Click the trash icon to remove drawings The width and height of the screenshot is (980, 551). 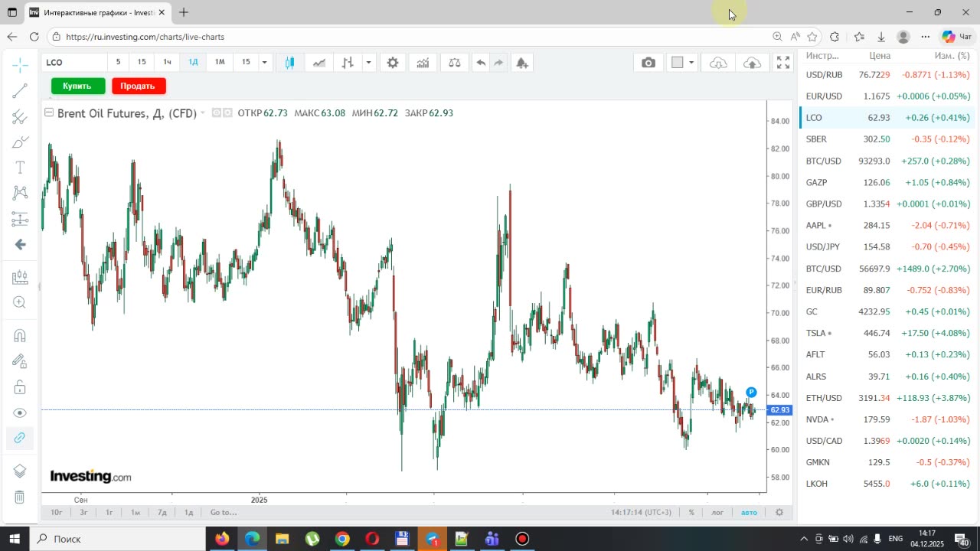point(20,497)
